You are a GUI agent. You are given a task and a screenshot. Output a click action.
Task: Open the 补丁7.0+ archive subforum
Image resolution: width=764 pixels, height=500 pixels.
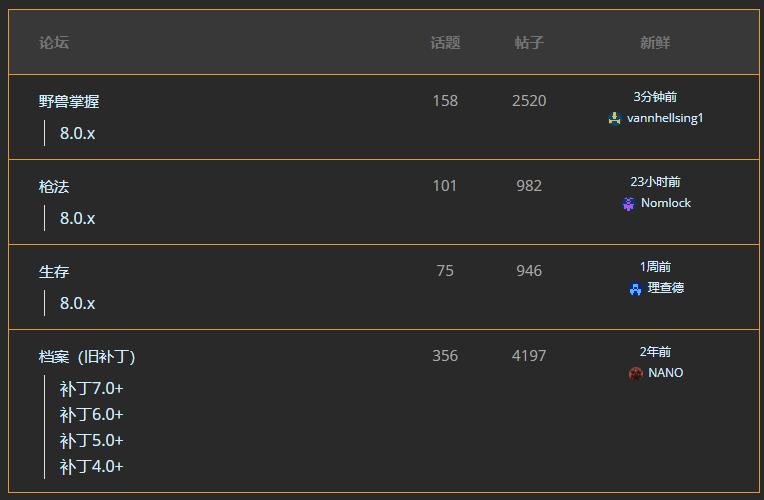point(91,388)
